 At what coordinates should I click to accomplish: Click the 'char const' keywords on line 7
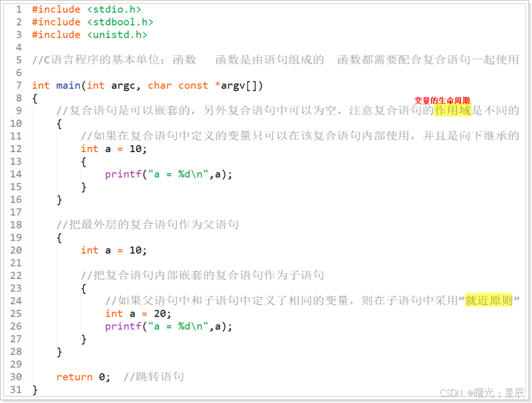pos(178,85)
